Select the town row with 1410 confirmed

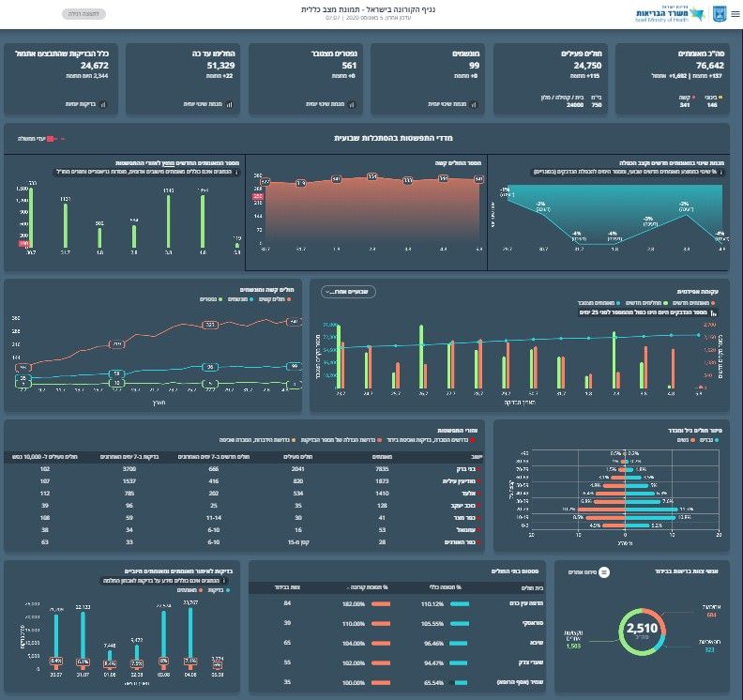(x=244, y=494)
